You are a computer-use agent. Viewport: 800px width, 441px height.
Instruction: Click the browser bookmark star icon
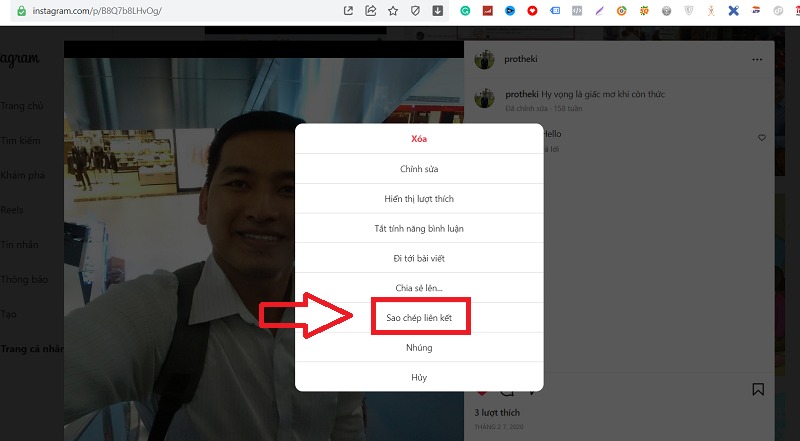(393, 11)
